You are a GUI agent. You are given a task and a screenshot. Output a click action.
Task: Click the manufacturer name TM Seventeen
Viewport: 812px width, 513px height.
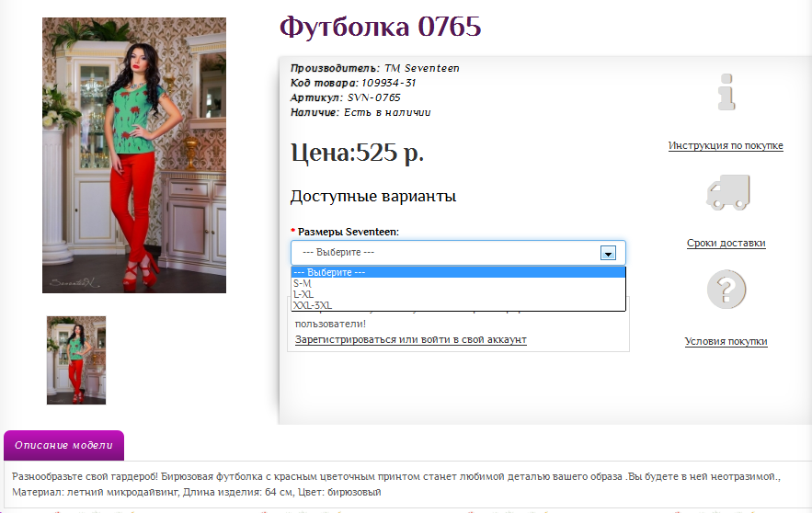coord(421,68)
